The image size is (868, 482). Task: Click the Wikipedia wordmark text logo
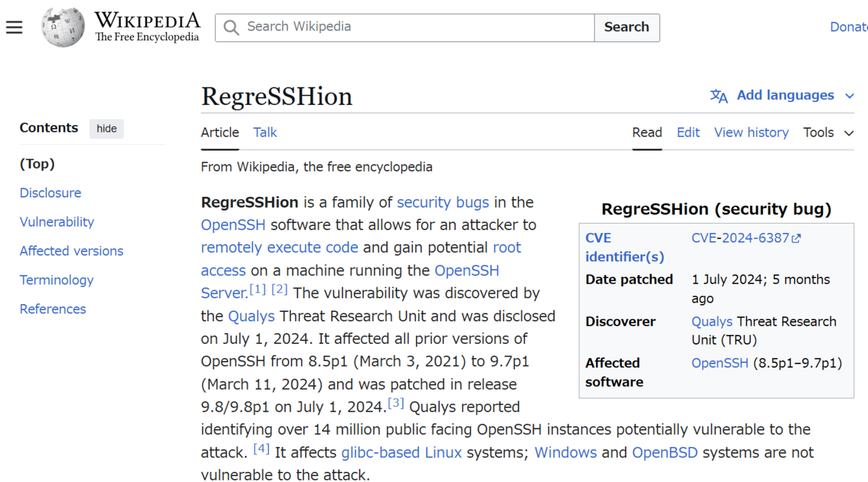pyautogui.click(x=148, y=27)
